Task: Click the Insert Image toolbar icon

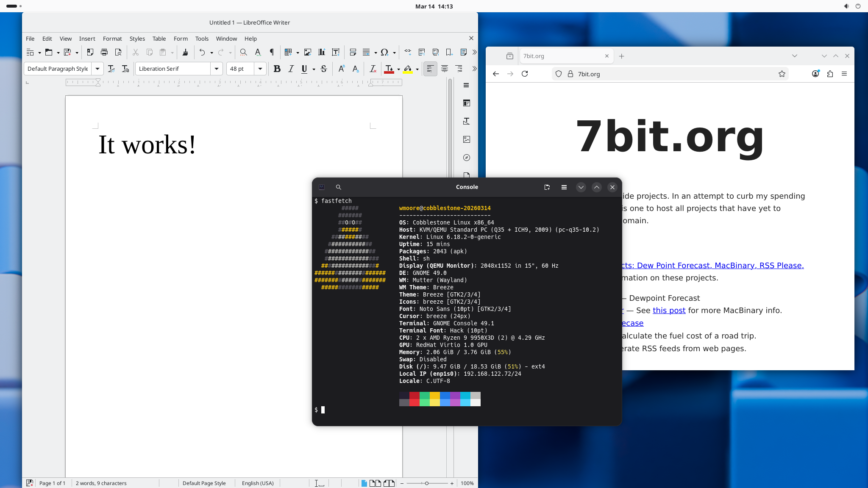Action: coord(308,52)
